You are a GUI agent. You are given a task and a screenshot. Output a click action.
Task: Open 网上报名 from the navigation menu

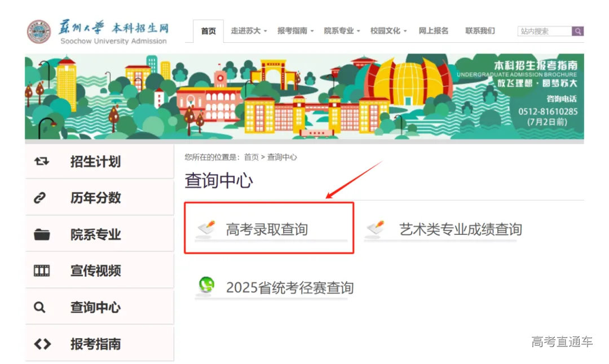pyautogui.click(x=433, y=31)
